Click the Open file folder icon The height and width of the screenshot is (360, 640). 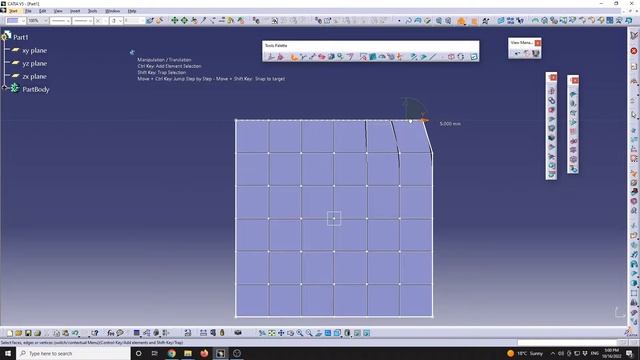click(x=19, y=333)
